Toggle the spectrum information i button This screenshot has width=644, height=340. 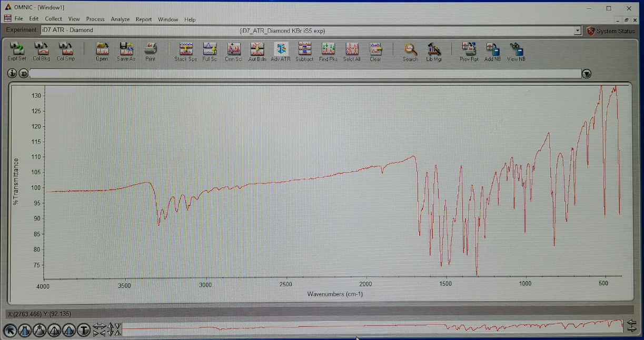12,74
